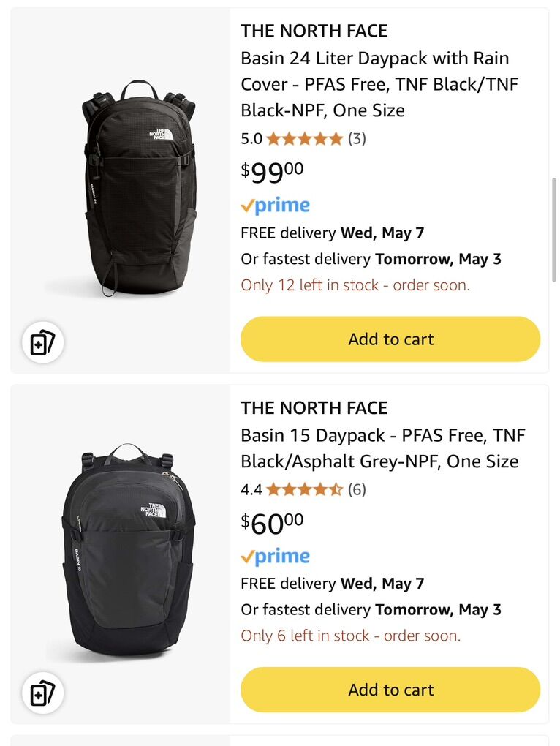Click Prime badge under $60.00 price
The height and width of the screenshot is (746, 560).
(x=276, y=557)
